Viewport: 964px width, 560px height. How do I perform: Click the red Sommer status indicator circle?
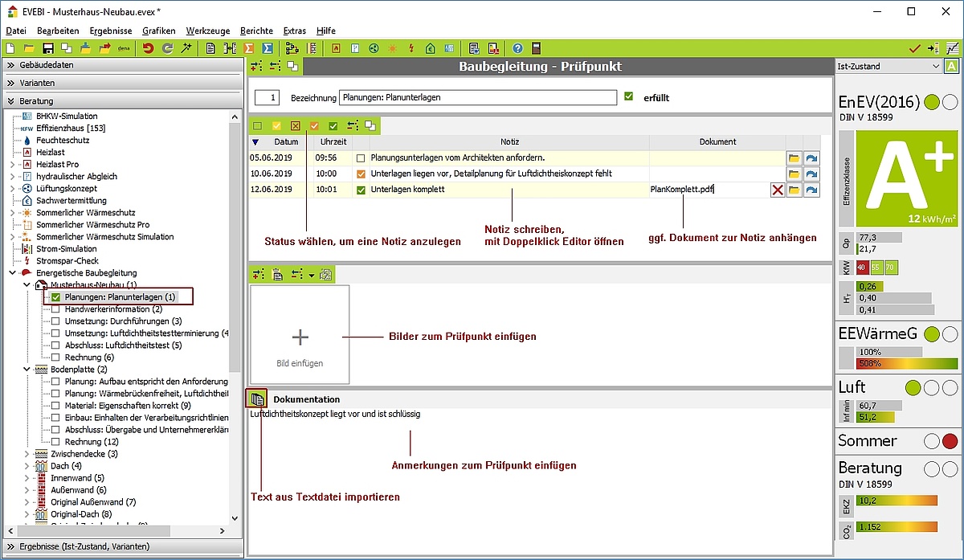tap(950, 441)
